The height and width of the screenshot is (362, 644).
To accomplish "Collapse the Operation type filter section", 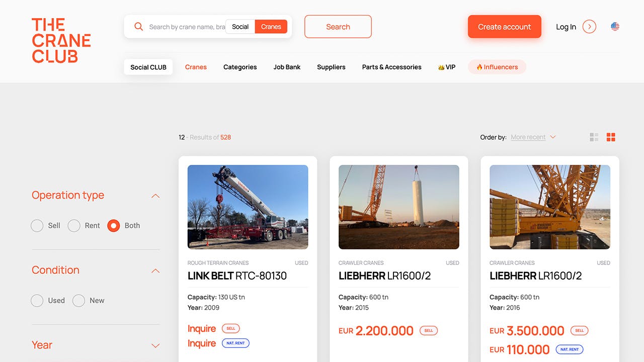I will tap(155, 196).
